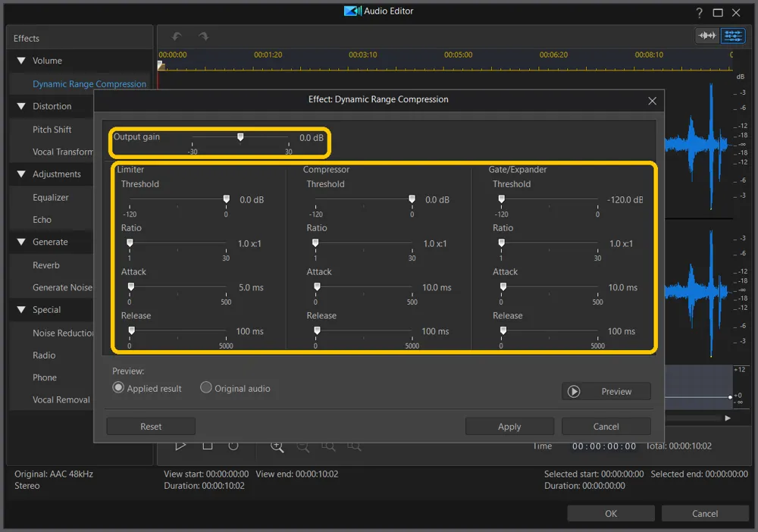Click Compressor Release slider handle

tap(317, 330)
